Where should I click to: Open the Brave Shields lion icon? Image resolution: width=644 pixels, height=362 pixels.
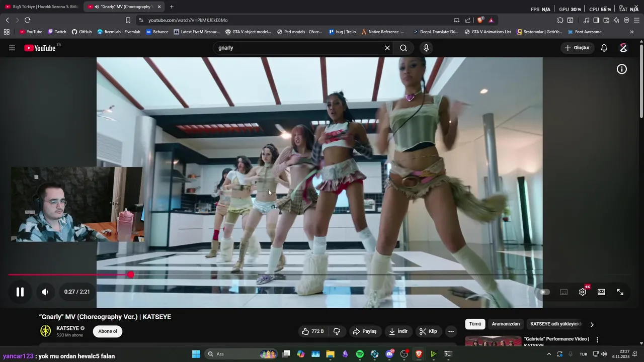[x=480, y=20]
